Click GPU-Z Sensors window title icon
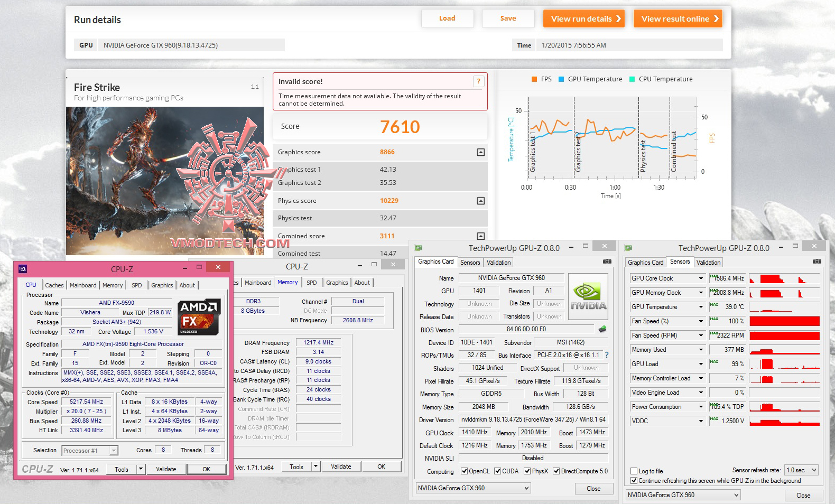Screen dimensions: 835x504 628,248
